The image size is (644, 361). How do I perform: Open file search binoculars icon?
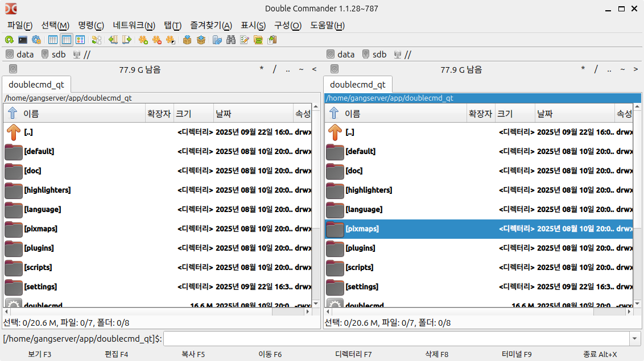click(231, 40)
